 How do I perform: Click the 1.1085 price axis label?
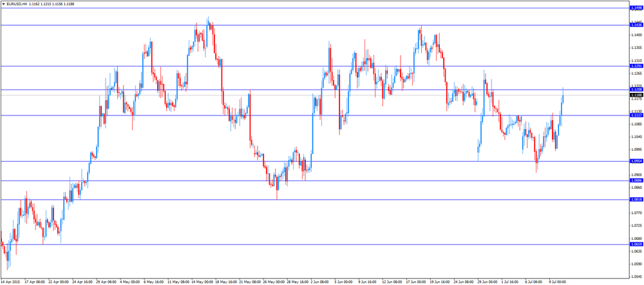pyautogui.click(x=636, y=124)
